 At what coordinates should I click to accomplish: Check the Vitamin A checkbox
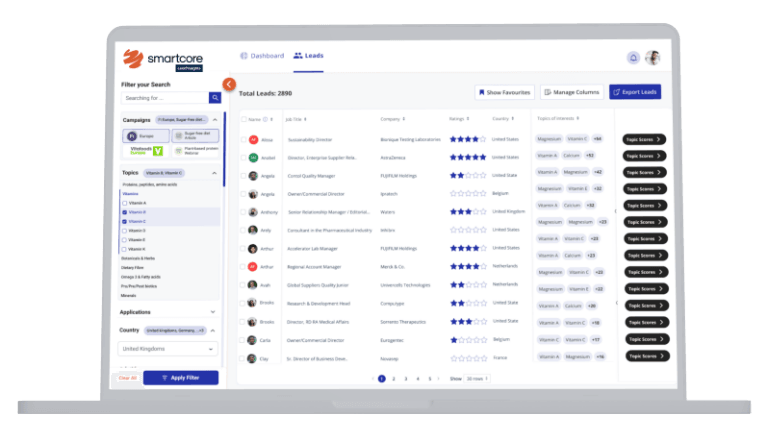pyautogui.click(x=124, y=203)
